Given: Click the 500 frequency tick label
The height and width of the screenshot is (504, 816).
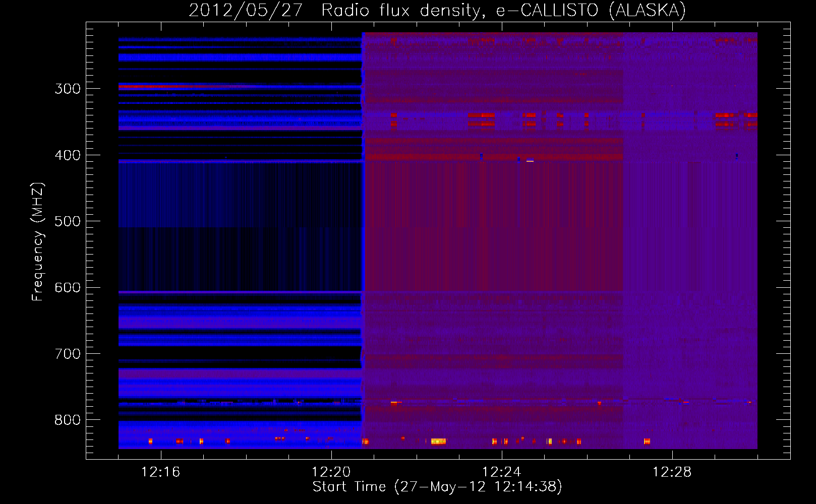Looking at the screenshot, I should click(68, 221).
